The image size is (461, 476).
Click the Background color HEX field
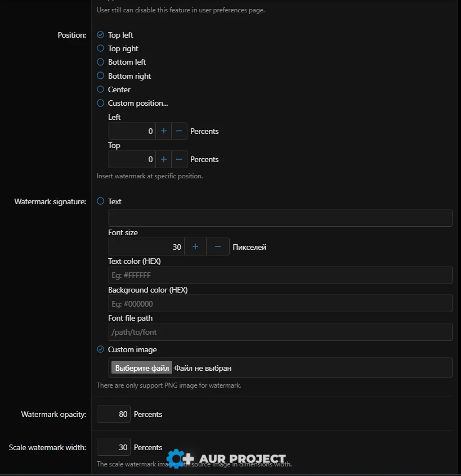click(x=280, y=304)
